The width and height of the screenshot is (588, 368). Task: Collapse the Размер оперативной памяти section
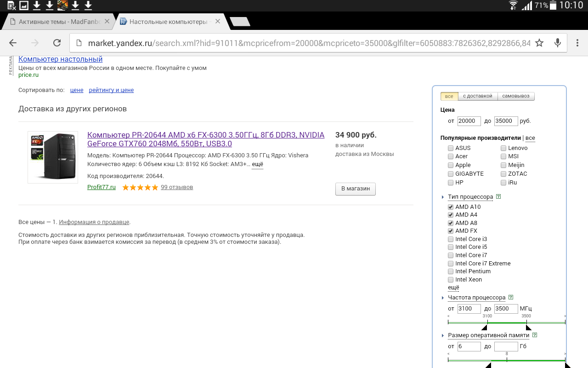[x=443, y=335]
